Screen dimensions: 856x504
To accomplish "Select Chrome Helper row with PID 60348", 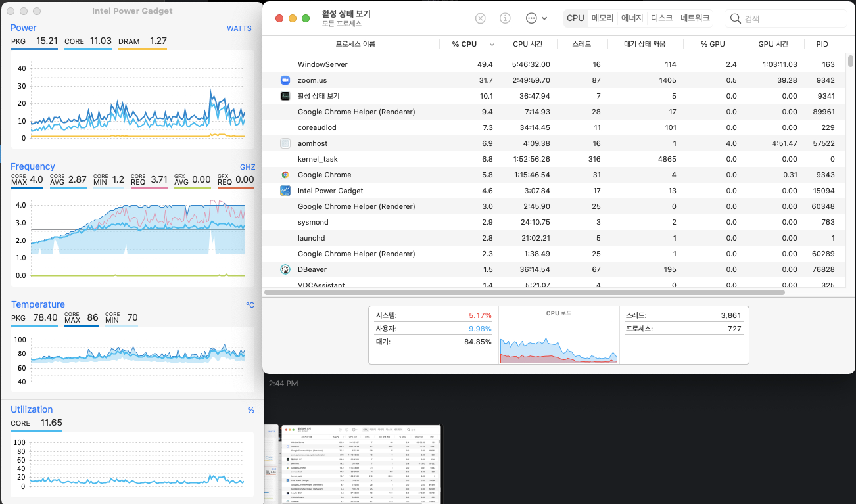I will pyautogui.click(x=554, y=206).
